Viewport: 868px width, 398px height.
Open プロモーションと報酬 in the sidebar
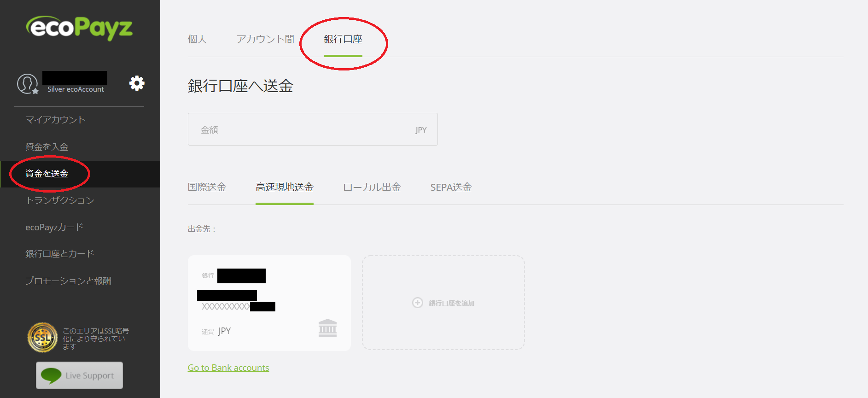coord(68,281)
